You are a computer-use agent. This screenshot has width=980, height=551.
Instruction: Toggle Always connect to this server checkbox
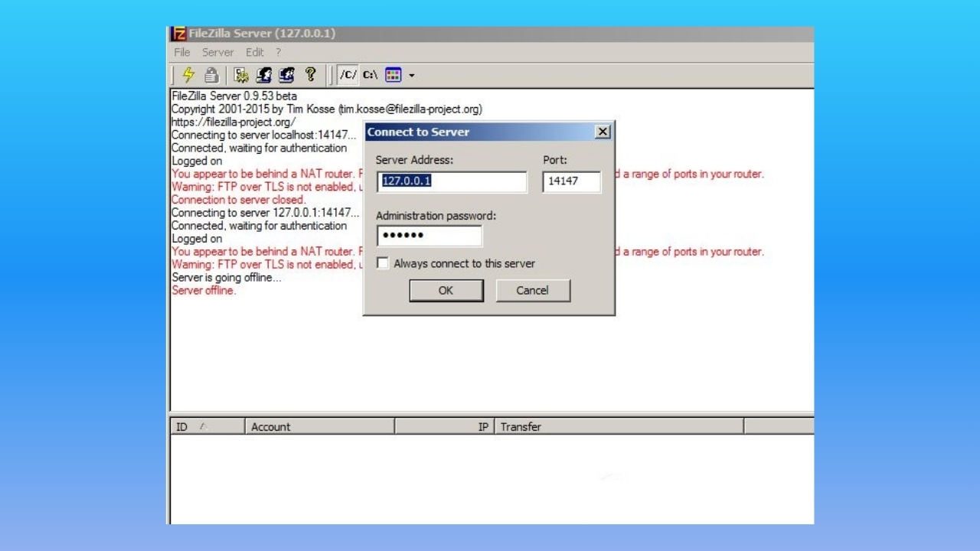point(383,263)
